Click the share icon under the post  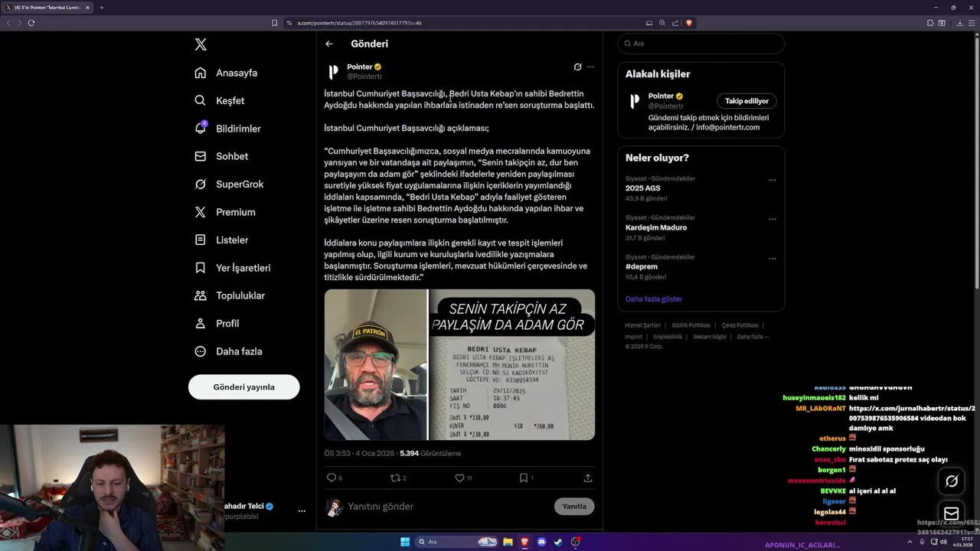pyautogui.click(x=588, y=478)
